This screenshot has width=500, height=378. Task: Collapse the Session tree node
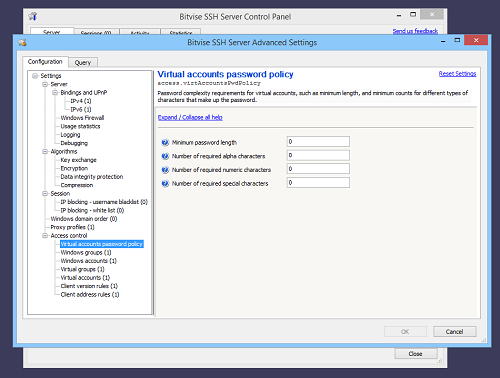click(x=45, y=194)
